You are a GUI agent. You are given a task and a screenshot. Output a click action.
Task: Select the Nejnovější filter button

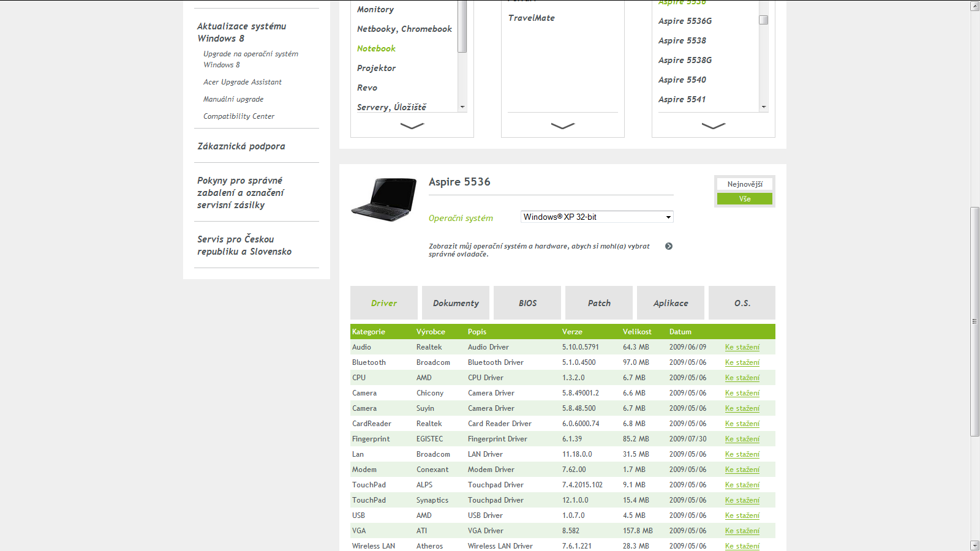pyautogui.click(x=745, y=184)
